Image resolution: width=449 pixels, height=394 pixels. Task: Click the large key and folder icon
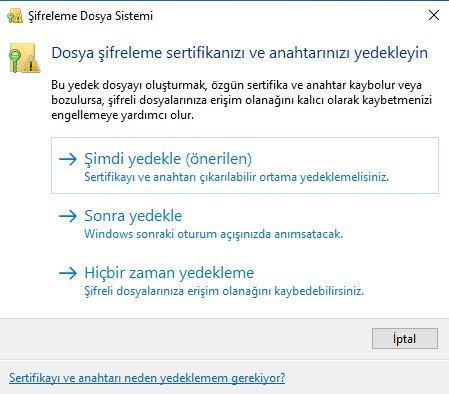pyautogui.click(x=25, y=58)
